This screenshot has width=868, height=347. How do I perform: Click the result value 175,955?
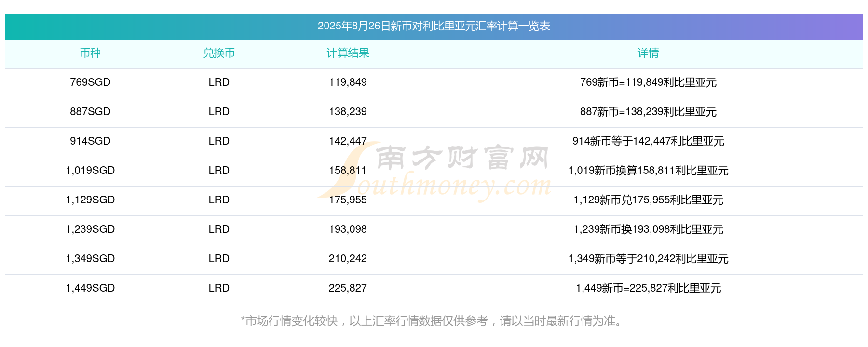[x=348, y=200]
